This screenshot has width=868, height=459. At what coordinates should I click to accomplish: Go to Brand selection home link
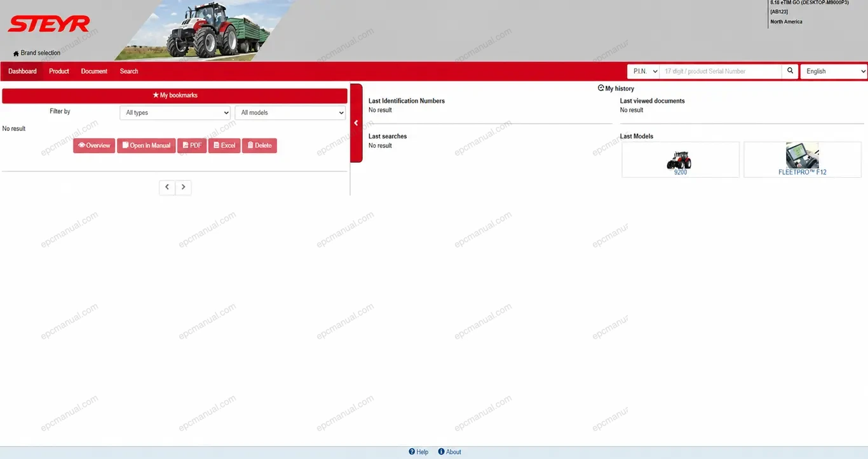coord(37,53)
